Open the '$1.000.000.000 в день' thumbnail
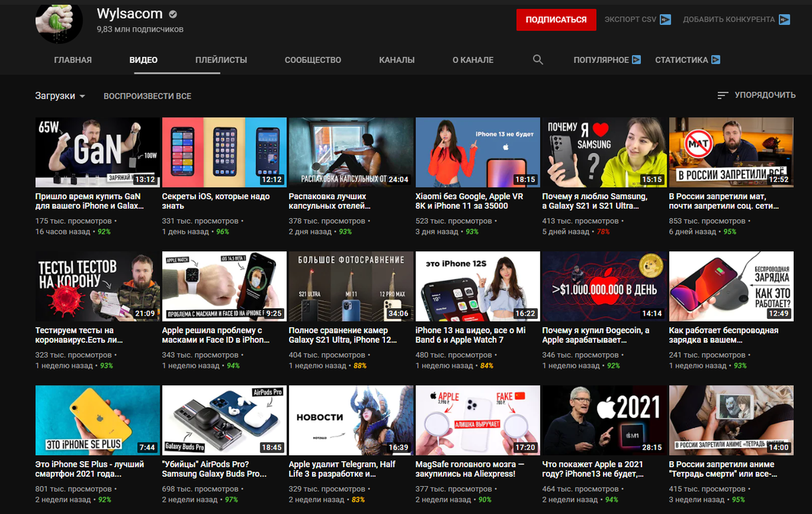812x514 pixels. 604,286
